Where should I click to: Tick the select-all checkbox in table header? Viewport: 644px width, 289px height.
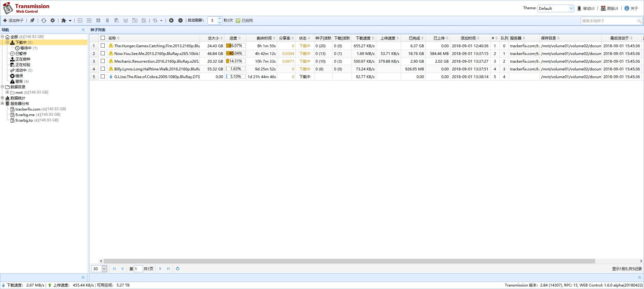click(103, 38)
